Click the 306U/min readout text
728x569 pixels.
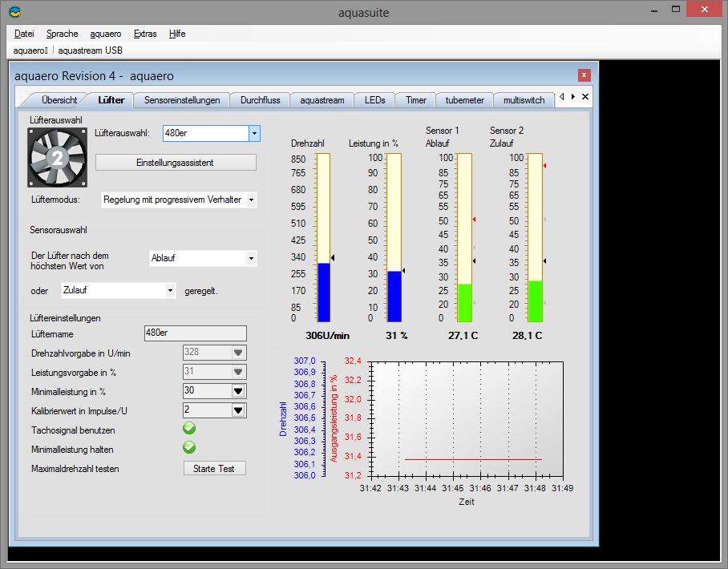click(x=327, y=336)
